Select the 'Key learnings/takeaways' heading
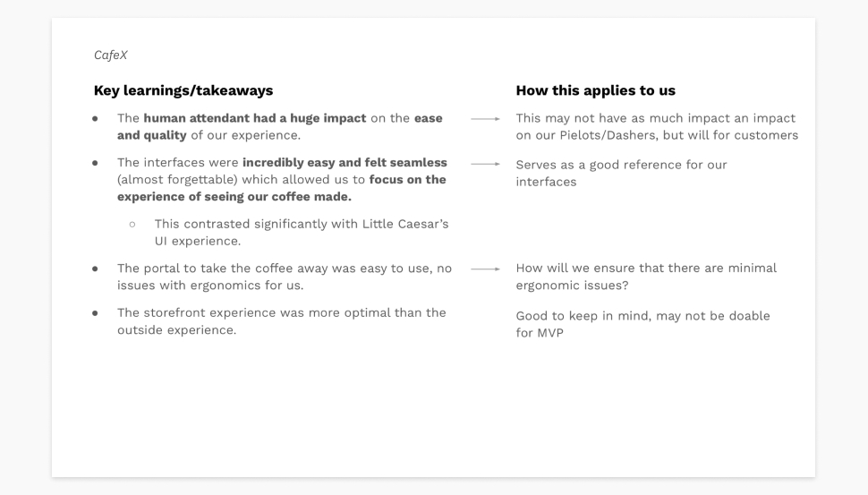Image resolution: width=868 pixels, height=495 pixels. click(x=183, y=90)
